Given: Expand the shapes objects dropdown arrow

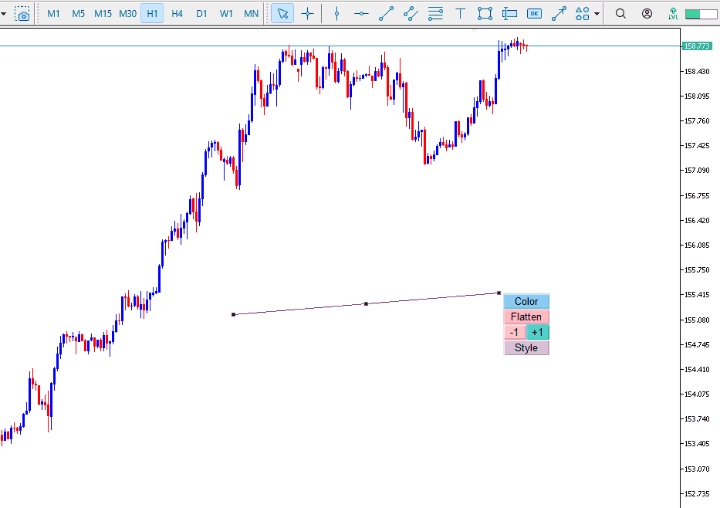Looking at the screenshot, I should [597, 14].
